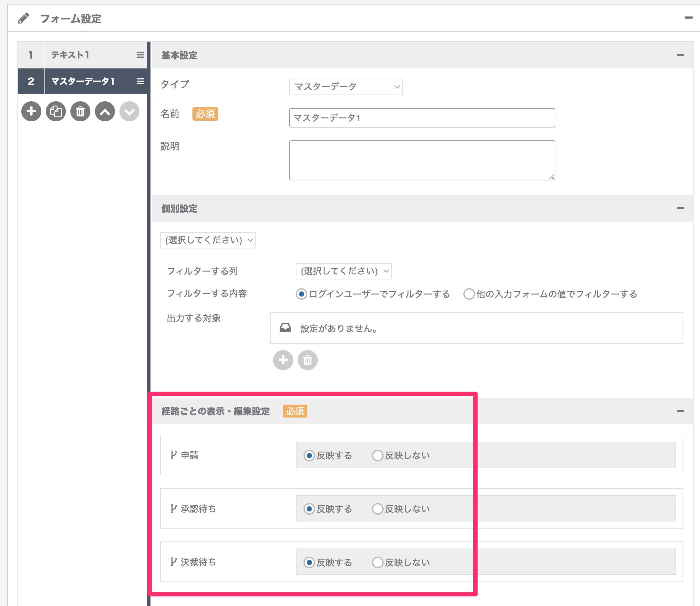Click the 承認待ち route label
This screenshot has height=606, width=700.
coord(198,509)
